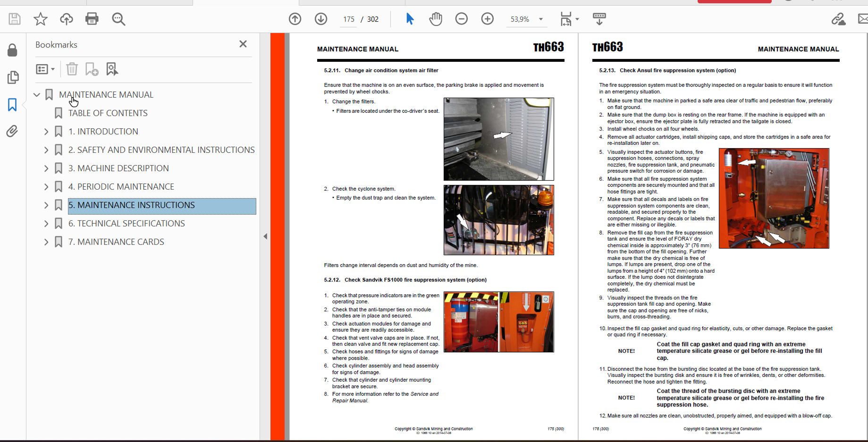Collapse the MAINTENANCE MANUAL bookmark tree
Viewport: 868px width, 442px height.
[x=37, y=95]
